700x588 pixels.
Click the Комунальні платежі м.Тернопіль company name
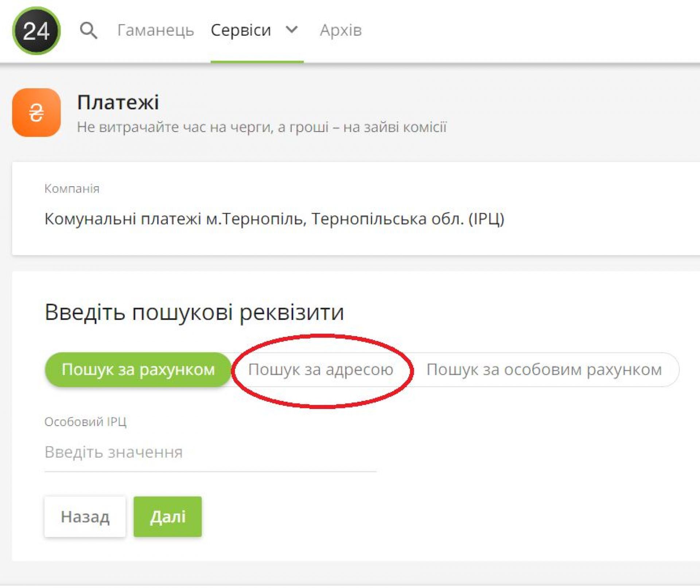point(274,219)
